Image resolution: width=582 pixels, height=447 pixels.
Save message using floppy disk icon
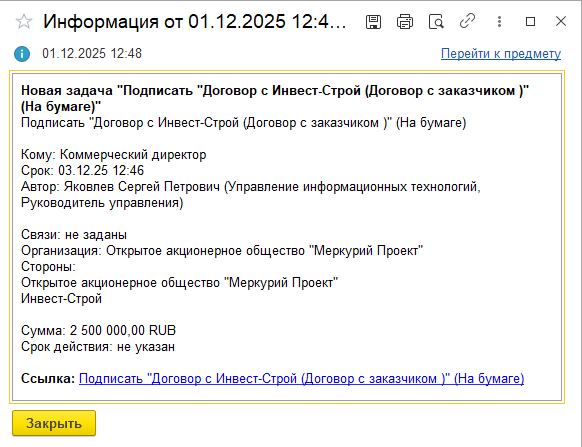[373, 22]
